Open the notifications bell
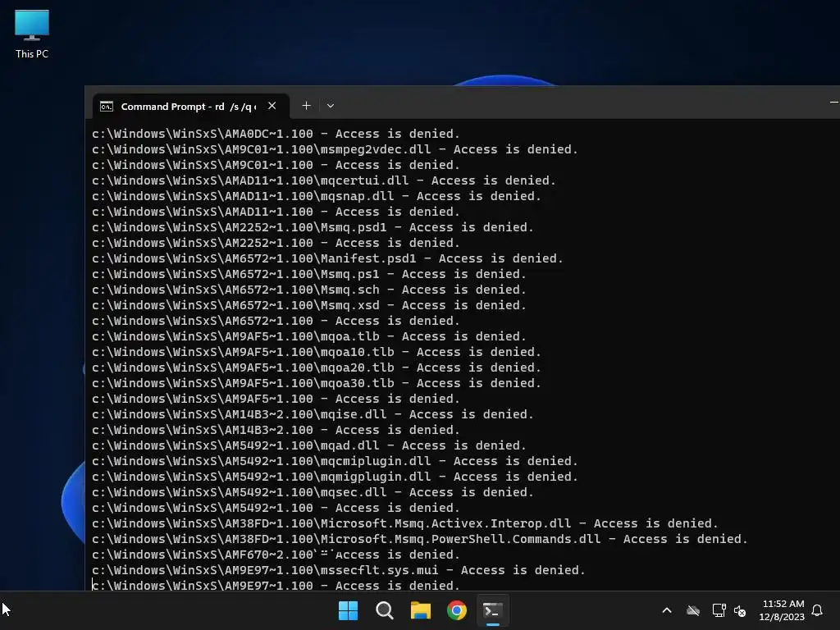Viewport: 840px width, 630px height. tap(818, 610)
